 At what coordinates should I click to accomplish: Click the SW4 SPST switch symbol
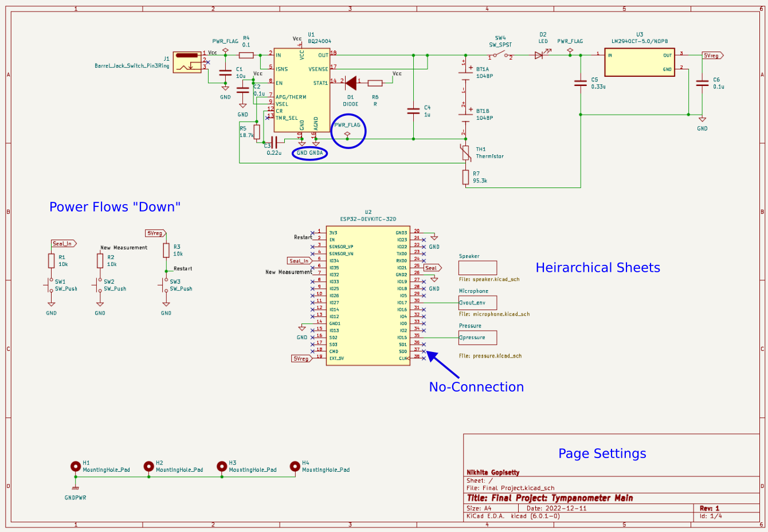coord(500,56)
